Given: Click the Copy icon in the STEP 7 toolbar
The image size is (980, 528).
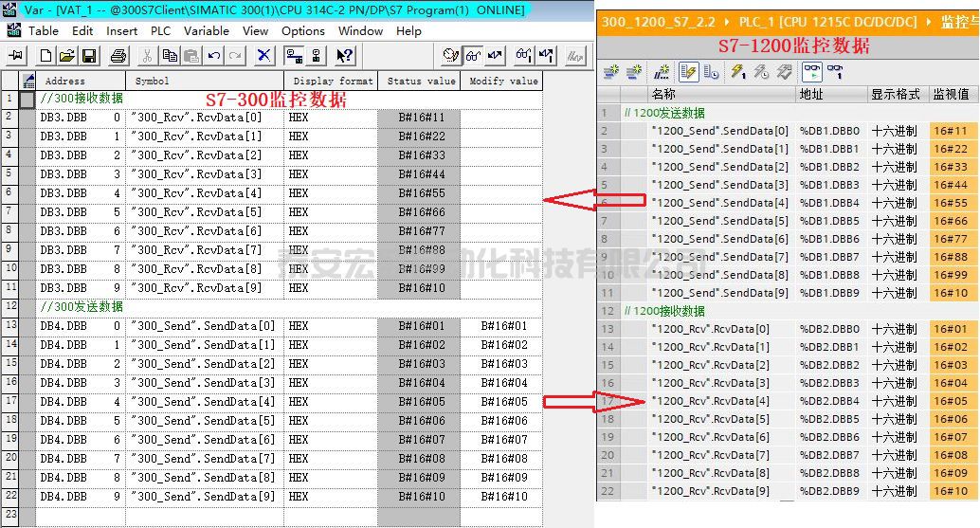Looking at the screenshot, I should pyautogui.click(x=169, y=56).
